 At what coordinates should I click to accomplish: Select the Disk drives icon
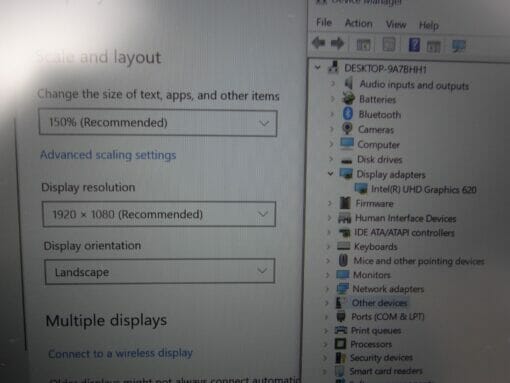point(347,161)
